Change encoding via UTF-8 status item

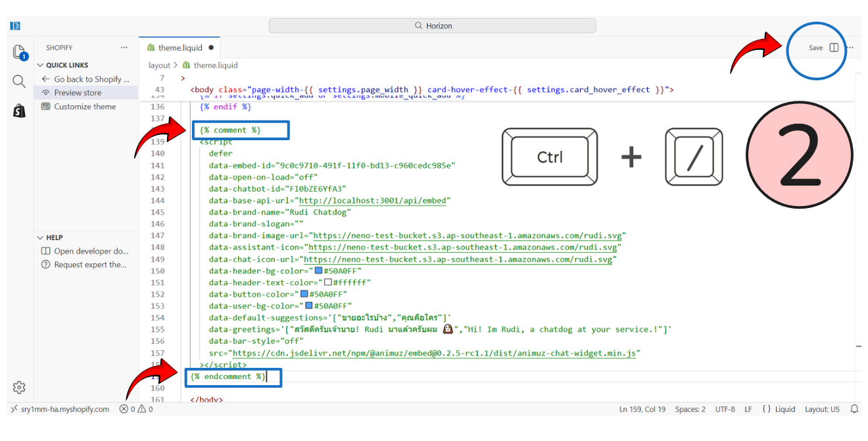725,409
